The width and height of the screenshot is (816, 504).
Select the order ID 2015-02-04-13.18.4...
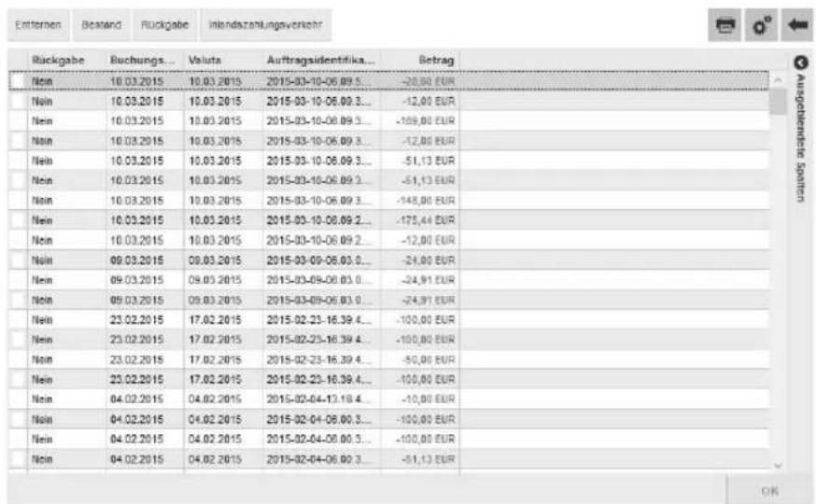click(x=318, y=399)
